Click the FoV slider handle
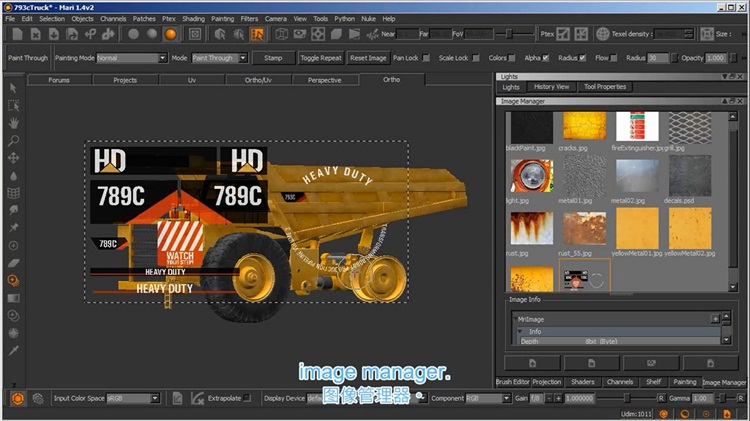The height and width of the screenshot is (421, 750). tap(509, 34)
